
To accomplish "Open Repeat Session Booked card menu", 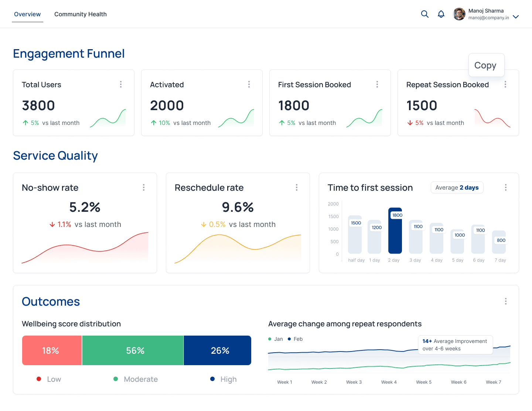I will [505, 84].
